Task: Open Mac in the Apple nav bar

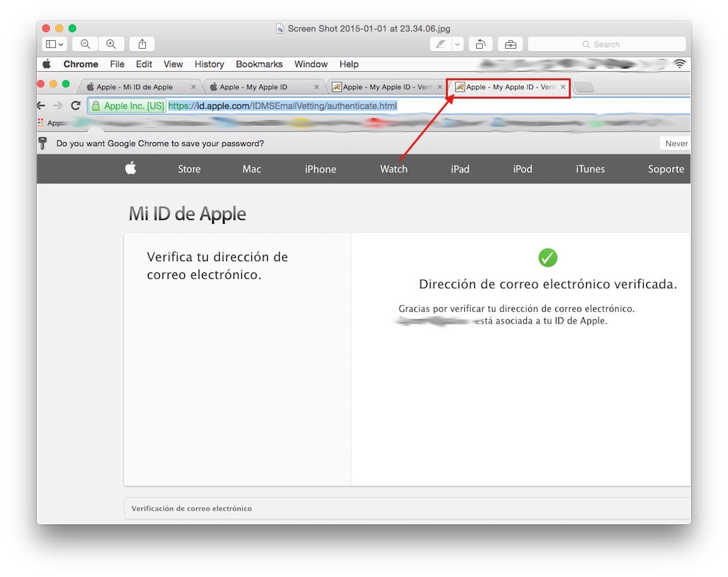Action: 252,169
